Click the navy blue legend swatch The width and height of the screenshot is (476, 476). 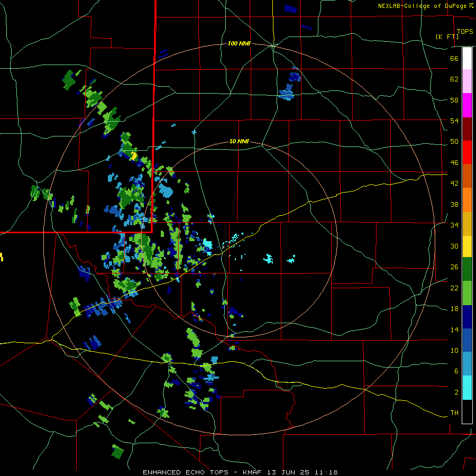pos(467,317)
